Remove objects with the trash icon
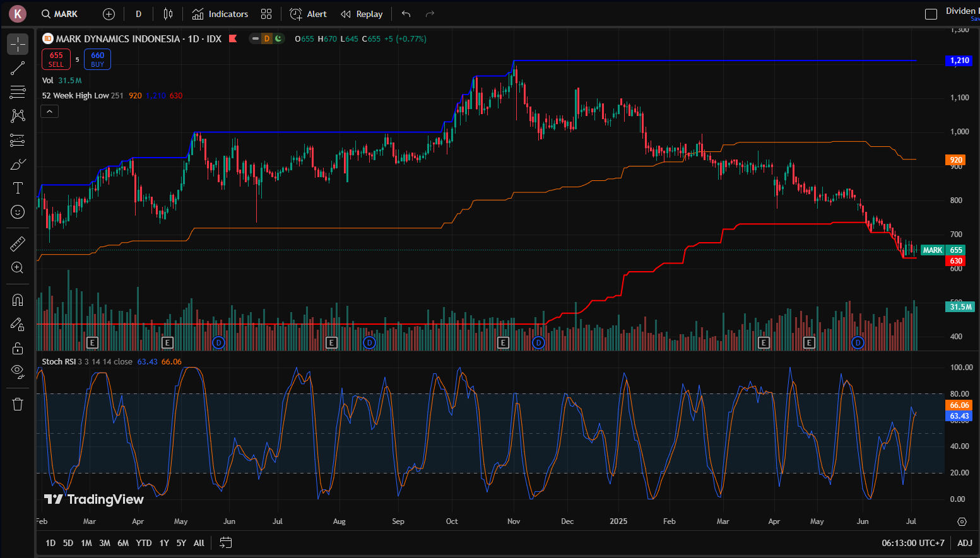The image size is (980, 558). coord(18,404)
